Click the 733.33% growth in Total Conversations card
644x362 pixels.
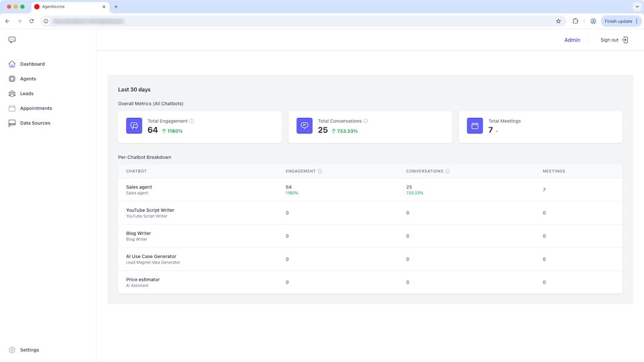[345, 131]
